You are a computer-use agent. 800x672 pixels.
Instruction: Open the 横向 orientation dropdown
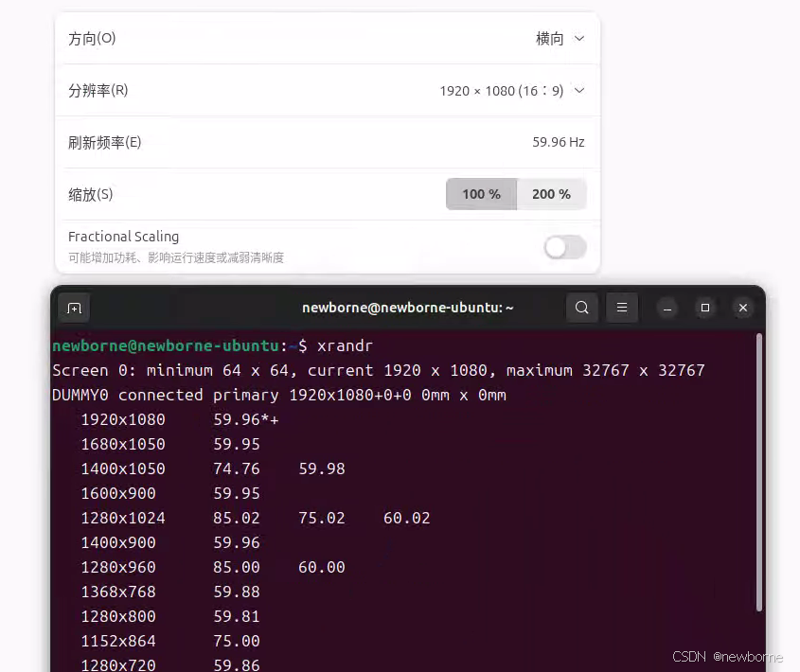(560, 39)
